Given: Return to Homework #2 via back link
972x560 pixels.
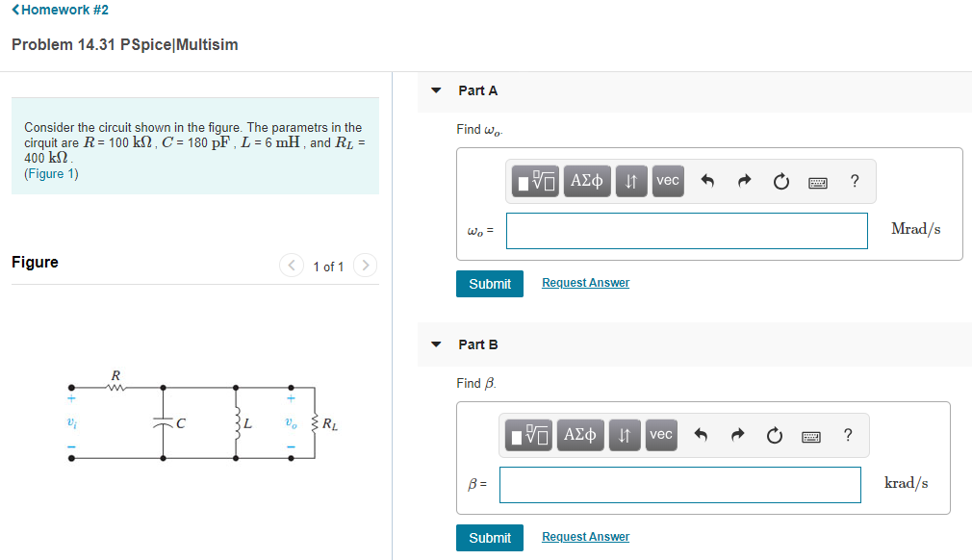Looking at the screenshot, I should 60,10.
